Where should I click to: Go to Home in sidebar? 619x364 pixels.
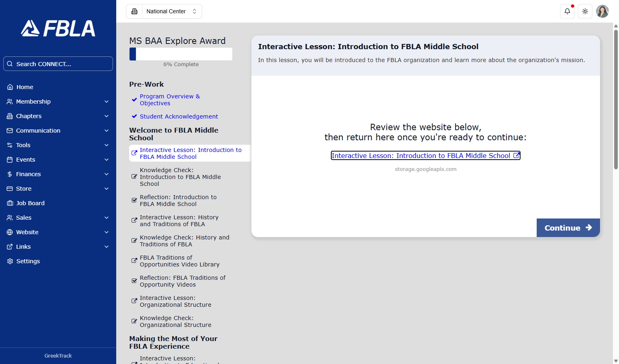58,87
